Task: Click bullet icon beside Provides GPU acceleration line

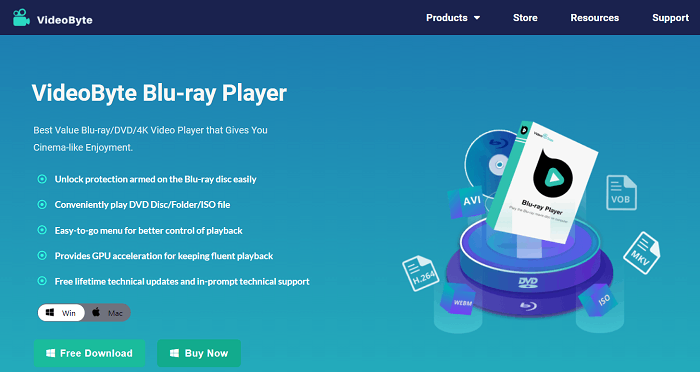Action: click(42, 255)
